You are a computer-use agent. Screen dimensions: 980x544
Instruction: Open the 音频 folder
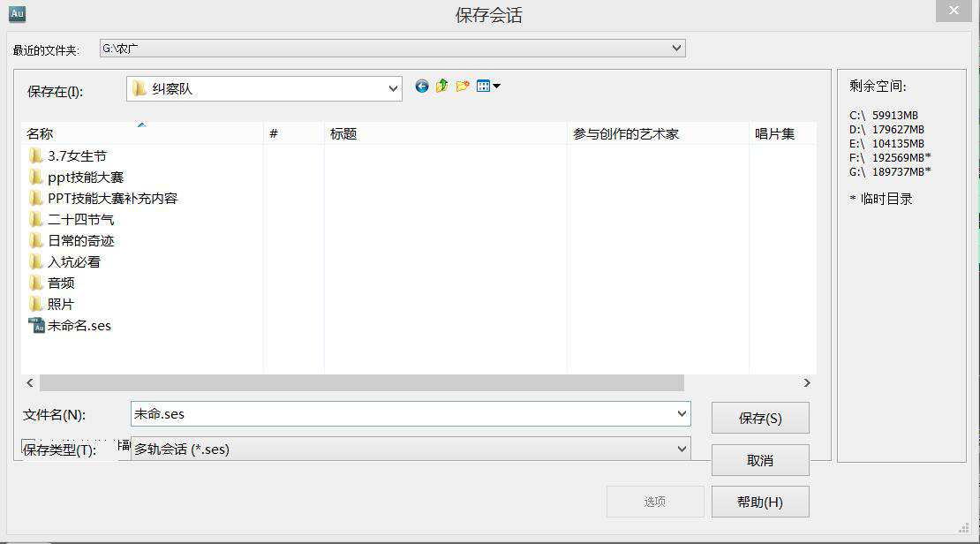click(x=62, y=283)
